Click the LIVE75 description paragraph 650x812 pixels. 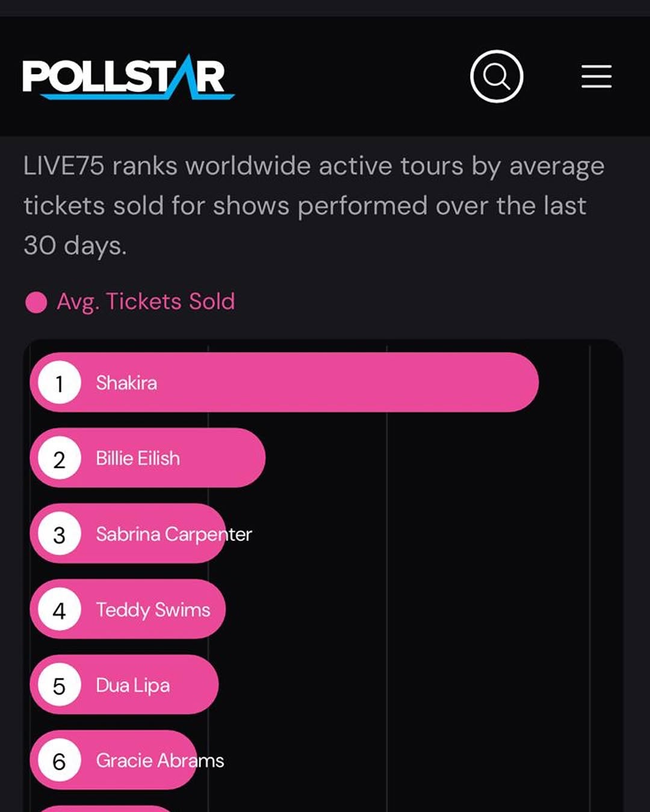314,206
